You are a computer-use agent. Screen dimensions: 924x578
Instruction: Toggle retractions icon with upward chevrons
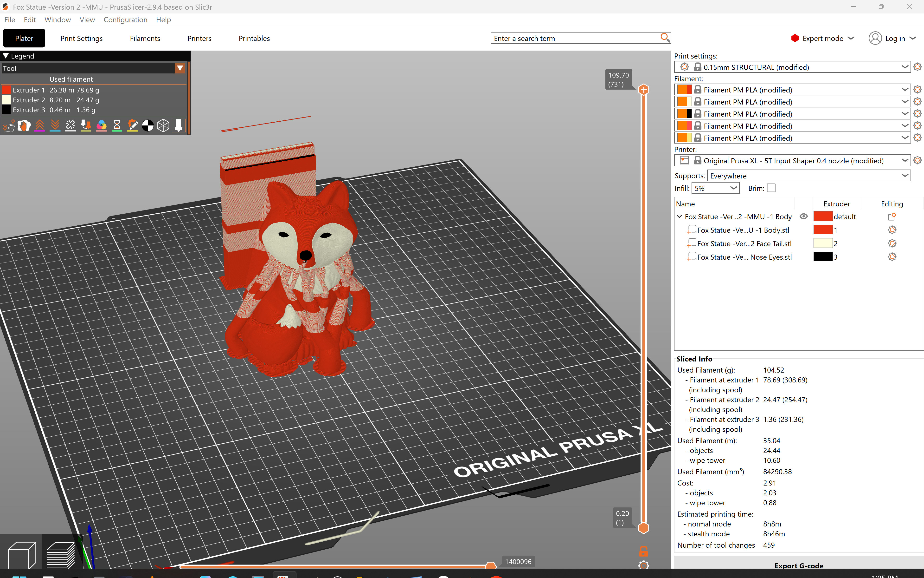click(40, 125)
